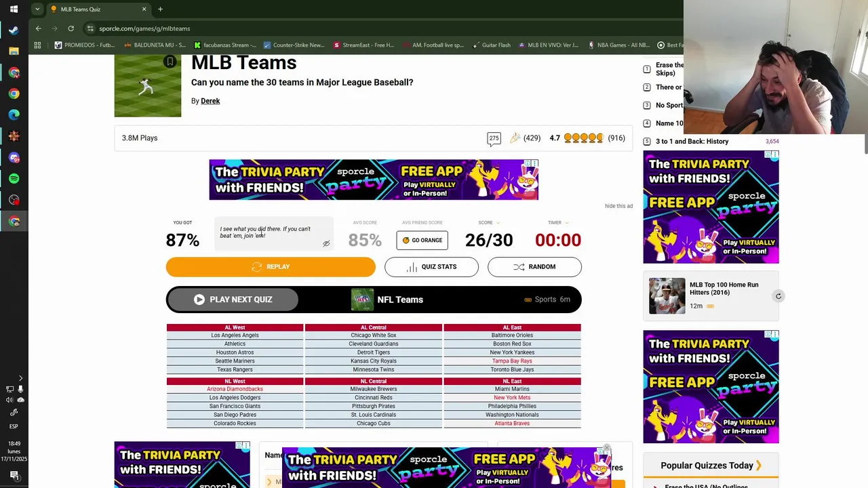Open the NBA Games bookmark
The width and height of the screenshot is (868, 488).
point(618,45)
